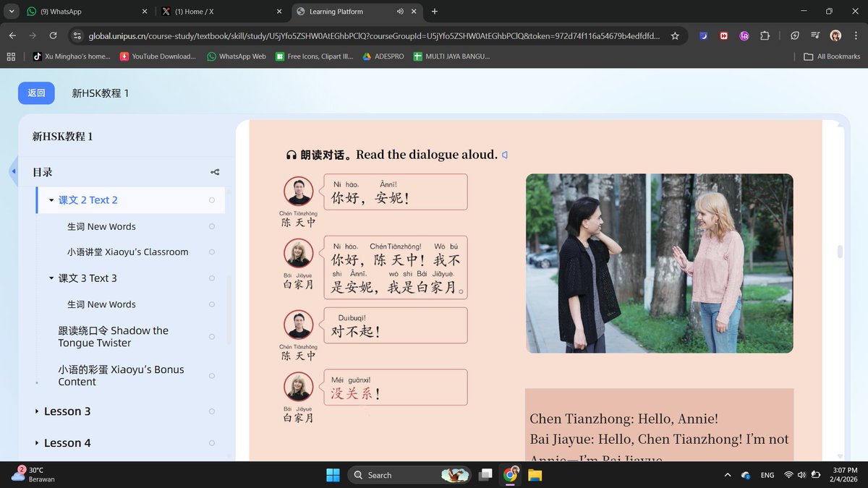Viewport: 868px width, 488px height.
Task: Open site information icon in address bar
Action: [77, 35]
